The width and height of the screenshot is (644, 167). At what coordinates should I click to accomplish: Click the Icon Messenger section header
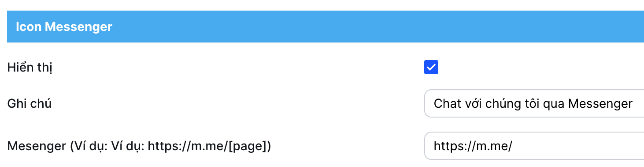326,27
